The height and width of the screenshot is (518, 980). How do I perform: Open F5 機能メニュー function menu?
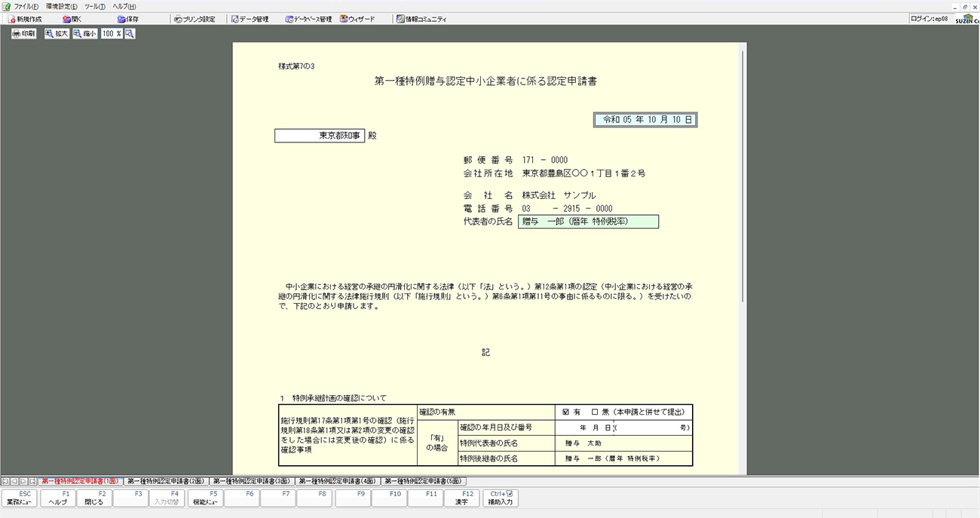[x=205, y=498]
